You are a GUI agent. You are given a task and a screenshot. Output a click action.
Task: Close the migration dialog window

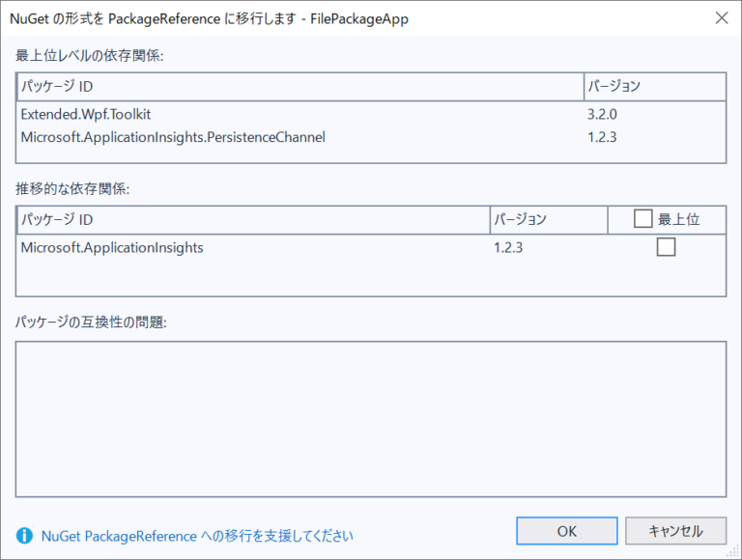click(722, 18)
